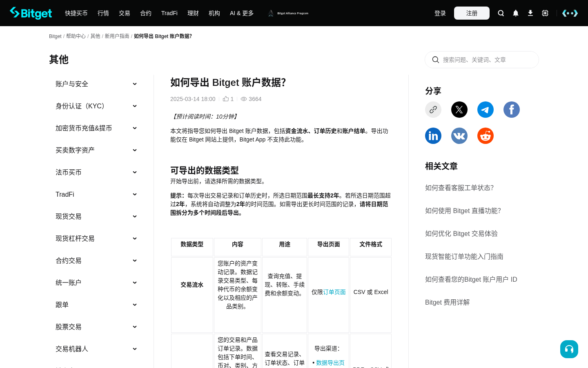Click the thumbs-up like icon
This screenshot has width=588, height=368.
point(226,99)
